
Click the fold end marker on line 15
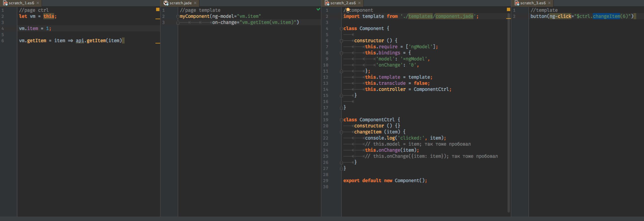point(341,96)
